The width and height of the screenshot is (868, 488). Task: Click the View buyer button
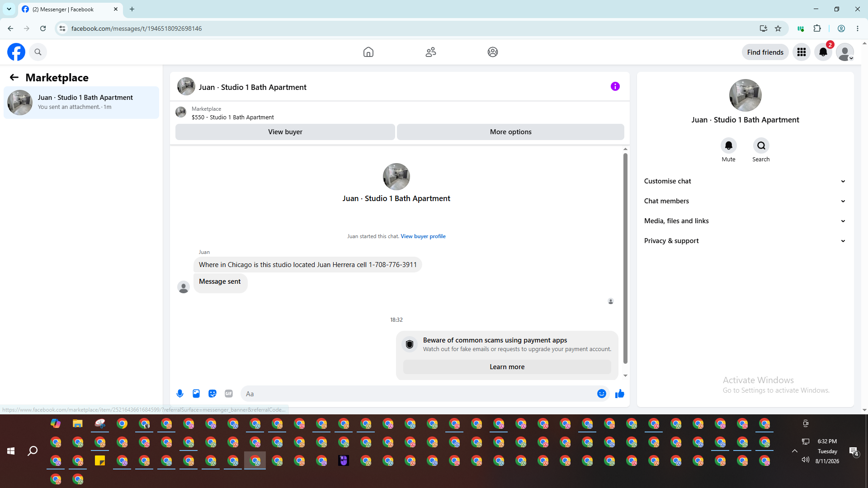285,132
